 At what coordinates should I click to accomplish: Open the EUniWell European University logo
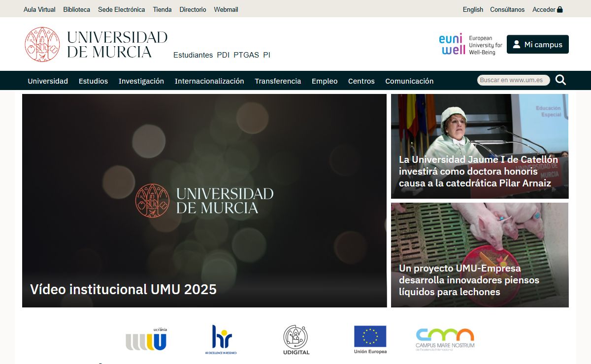[x=470, y=44]
